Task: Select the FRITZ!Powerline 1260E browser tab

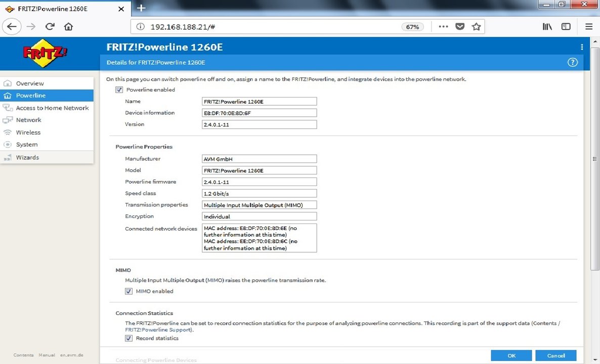Action: tap(64, 9)
